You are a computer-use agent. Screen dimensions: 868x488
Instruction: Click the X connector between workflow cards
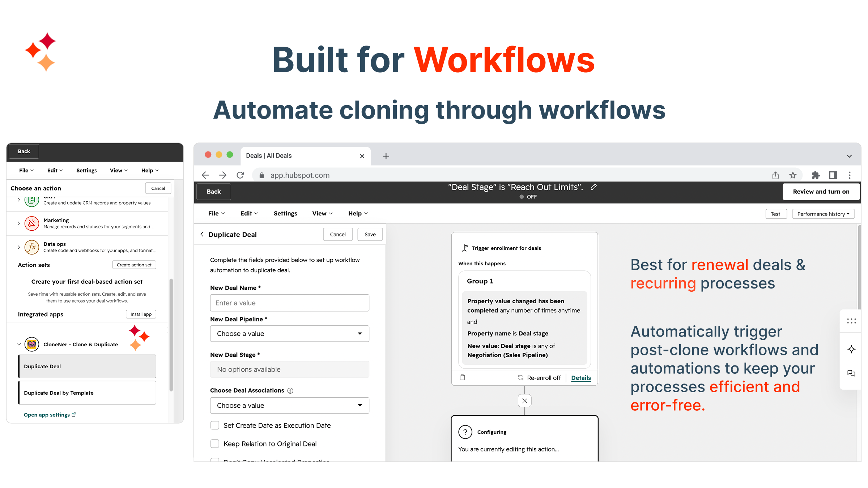click(x=524, y=401)
